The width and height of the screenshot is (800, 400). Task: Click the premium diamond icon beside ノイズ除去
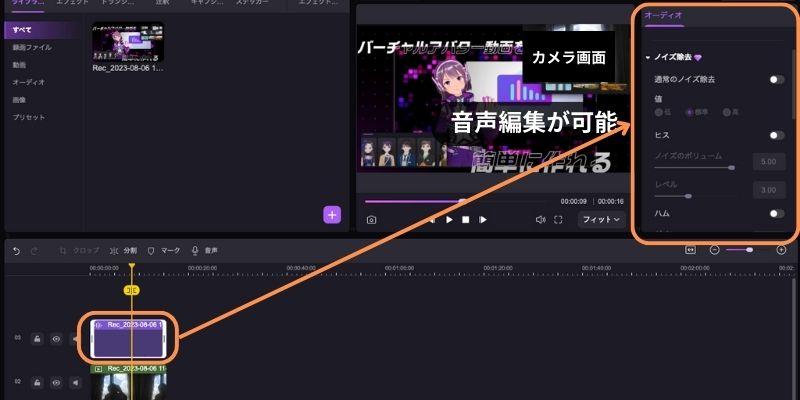coord(698,58)
